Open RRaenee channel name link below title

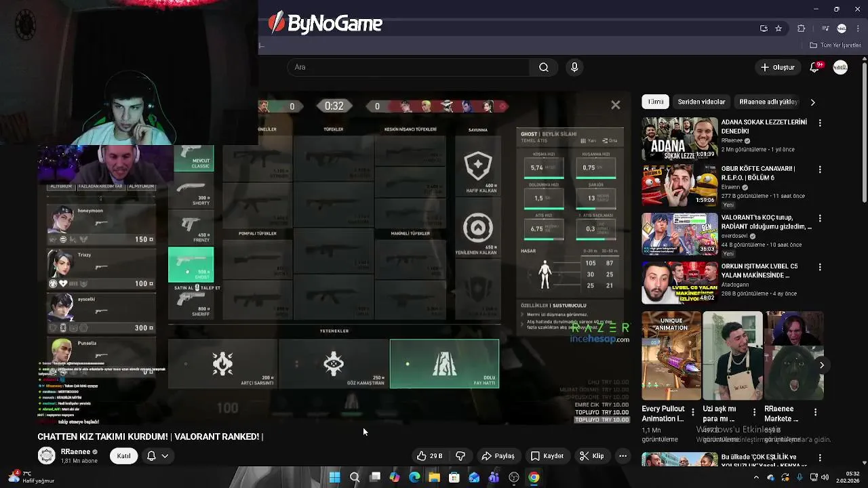point(75,451)
